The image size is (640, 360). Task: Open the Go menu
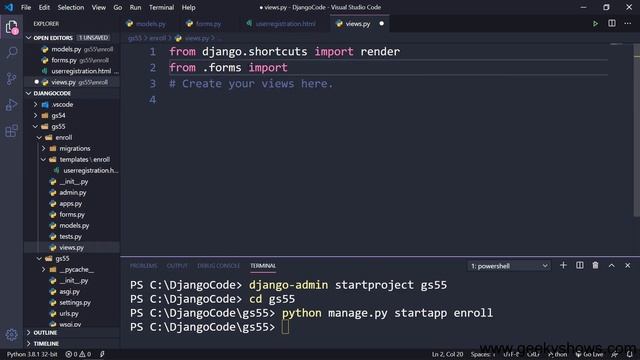pos(118,7)
